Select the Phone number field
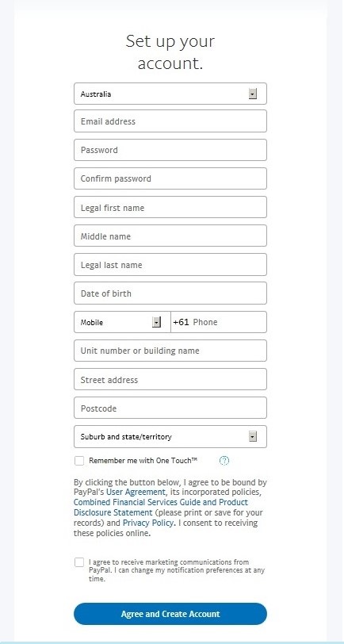The height and width of the screenshot is (644, 344). tap(219, 322)
